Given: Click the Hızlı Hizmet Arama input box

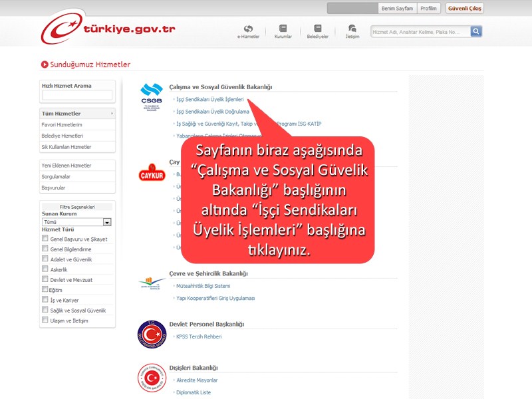Looking at the screenshot, I should pos(77,95).
